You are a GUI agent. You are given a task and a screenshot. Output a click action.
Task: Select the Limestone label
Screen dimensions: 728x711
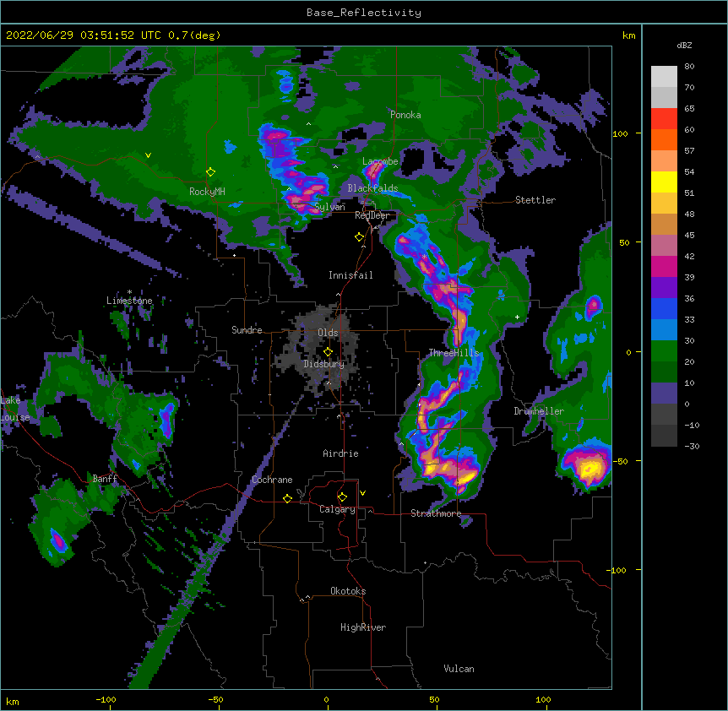point(129,301)
